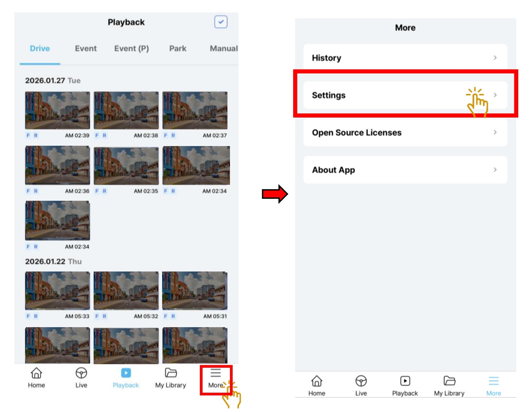This screenshot has width=532, height=412.
Task: Select the Event (P) tab
Action: tap(131, 48)
